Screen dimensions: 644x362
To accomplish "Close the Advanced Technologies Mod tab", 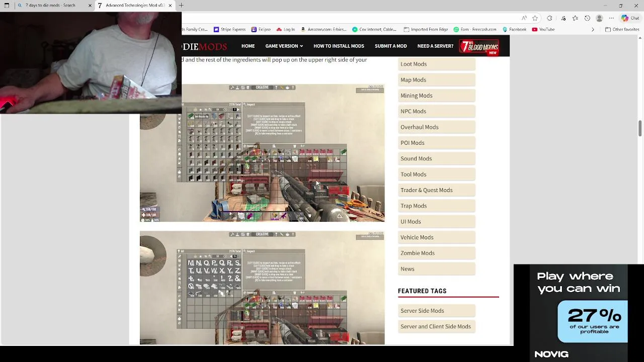I will click(x=170, y=6).
